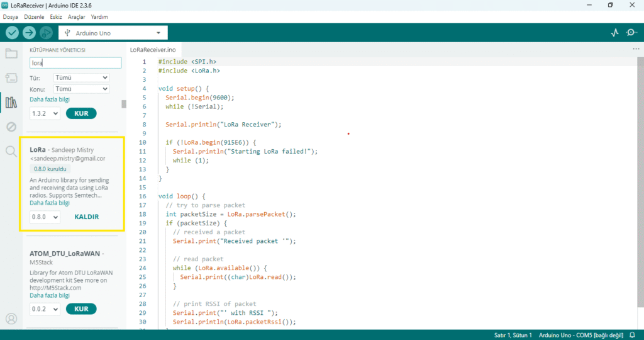Open the Serial Plotter icon

click(x=614, y=33)
